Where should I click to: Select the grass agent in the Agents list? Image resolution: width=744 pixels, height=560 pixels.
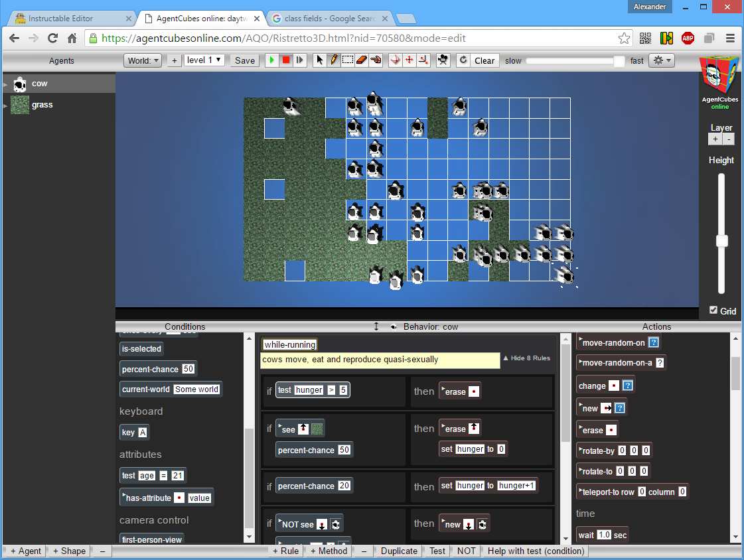point(59,105)
